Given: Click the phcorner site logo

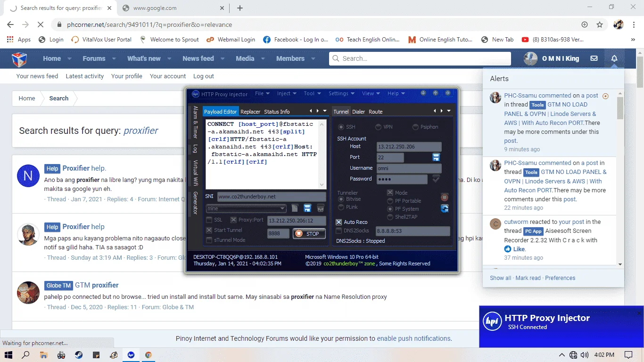Looking at the screenshot, I should 19,59.
